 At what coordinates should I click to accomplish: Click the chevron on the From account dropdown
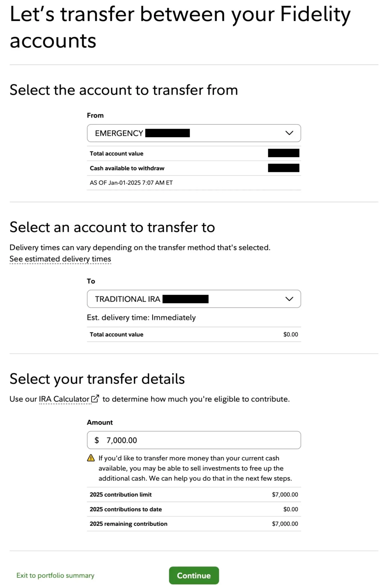289,133
